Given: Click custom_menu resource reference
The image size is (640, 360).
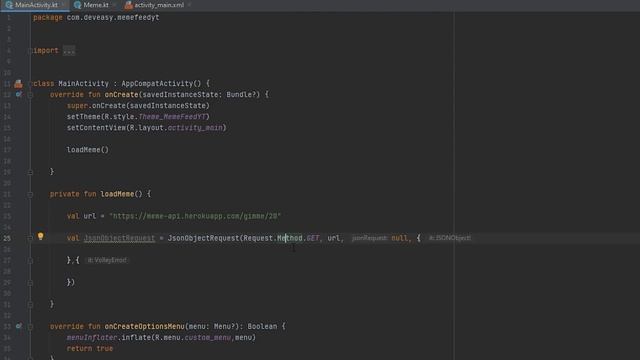Looking at the screenshot, I should click(208, 338).
